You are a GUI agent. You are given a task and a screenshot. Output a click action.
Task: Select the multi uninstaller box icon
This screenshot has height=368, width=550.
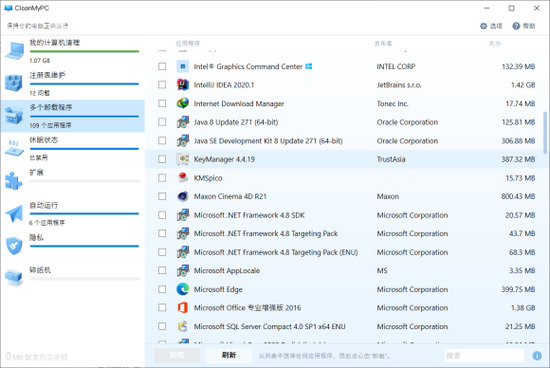(14, 116)
